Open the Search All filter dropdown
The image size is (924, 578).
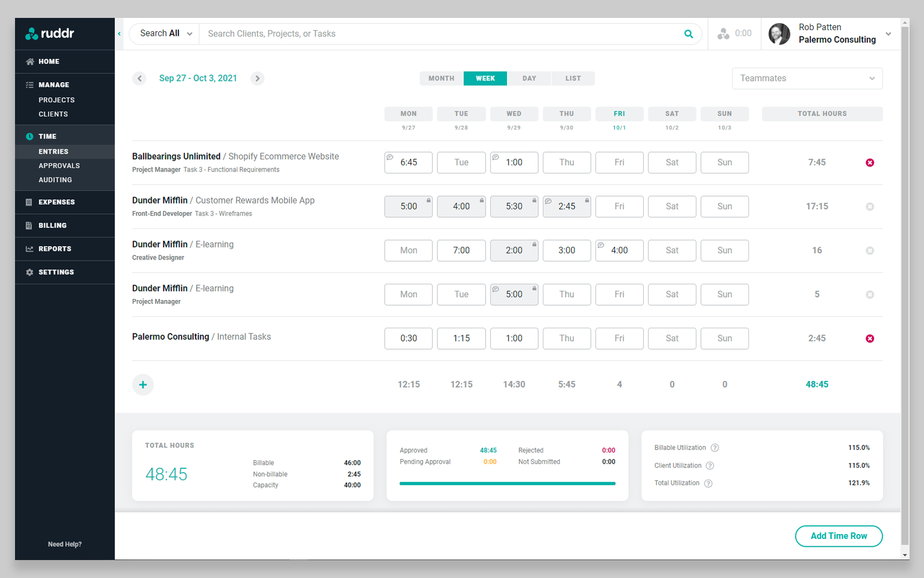coord(163,34)
